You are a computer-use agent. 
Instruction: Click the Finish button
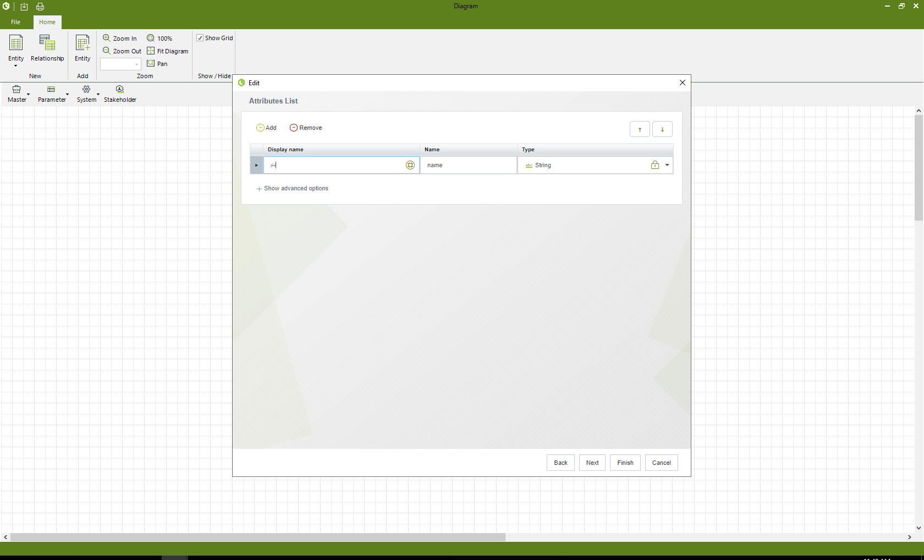click(625, 463)
